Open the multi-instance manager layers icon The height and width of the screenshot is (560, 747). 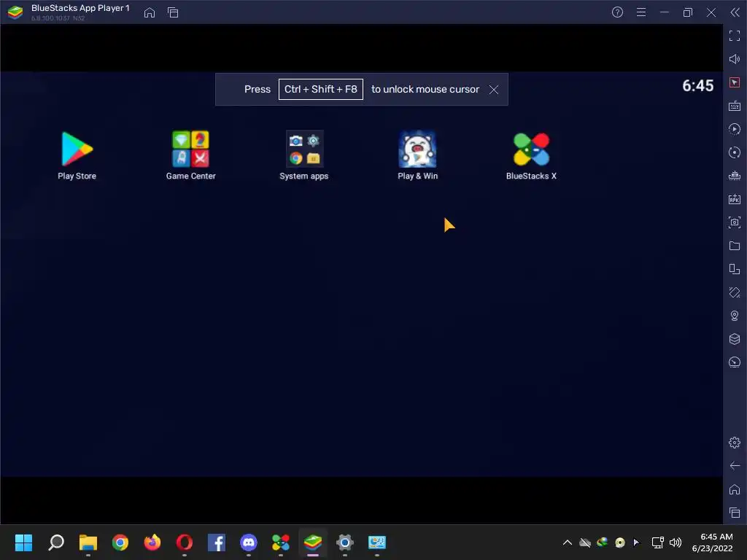735,339
